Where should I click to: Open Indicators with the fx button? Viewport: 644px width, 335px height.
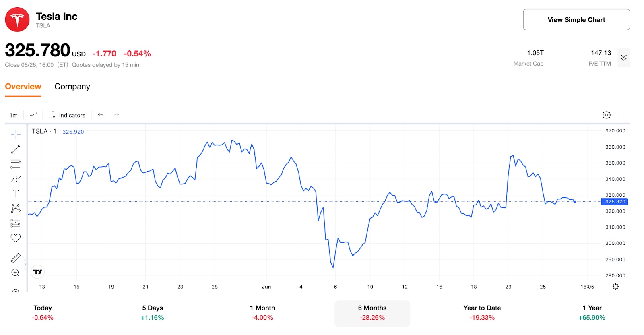(x=68, y=115)
